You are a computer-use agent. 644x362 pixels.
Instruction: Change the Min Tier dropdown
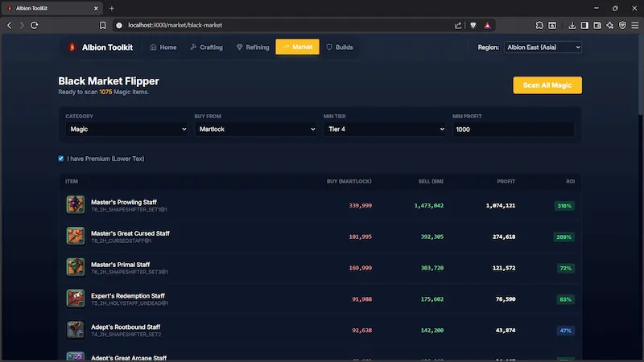[x=385, y=129]
